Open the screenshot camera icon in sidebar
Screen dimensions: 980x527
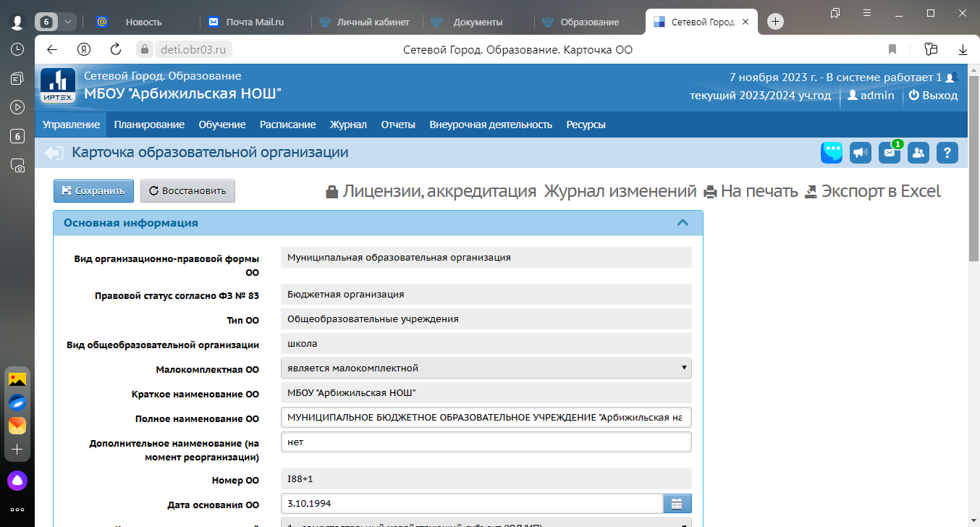pos(17,165)
